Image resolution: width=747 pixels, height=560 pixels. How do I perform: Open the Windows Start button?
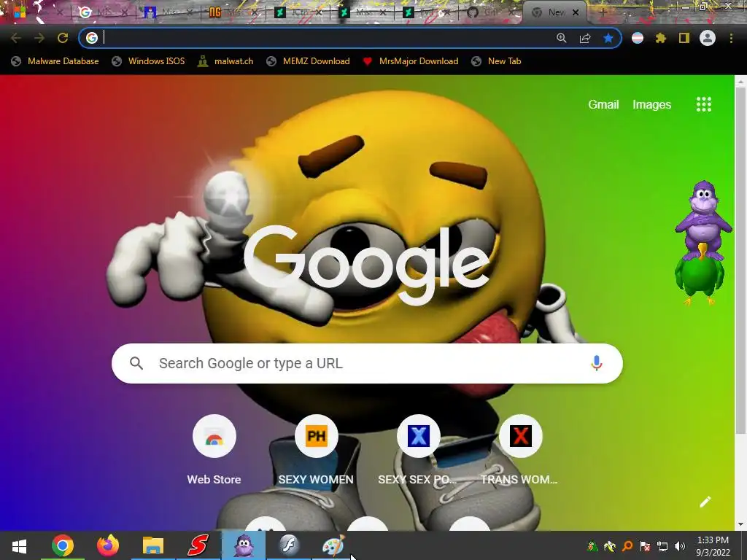(x=19, y=545)
